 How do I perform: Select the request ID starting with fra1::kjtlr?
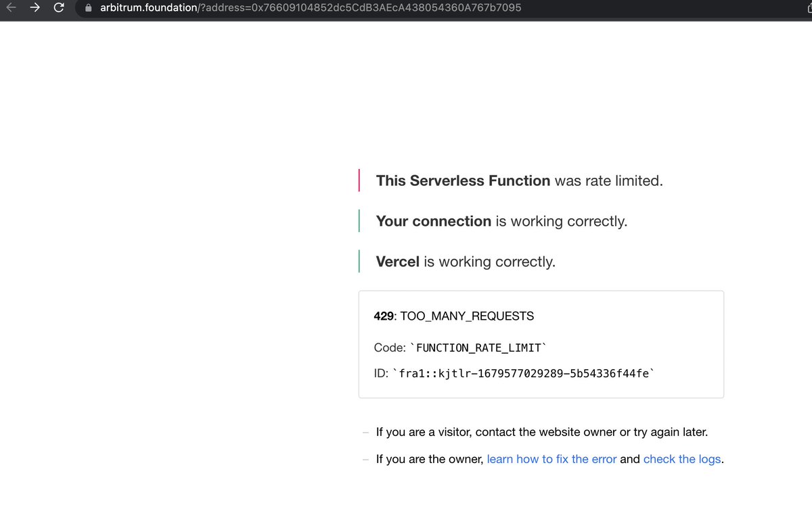coord(523,373)
